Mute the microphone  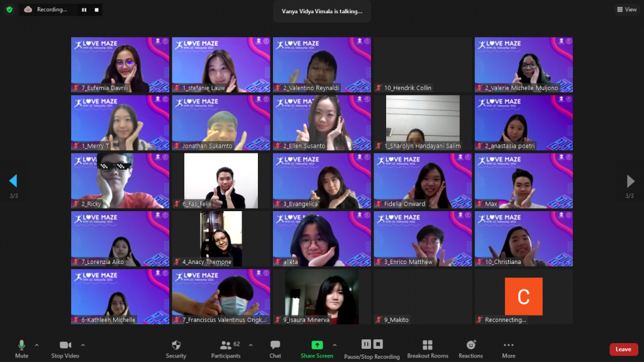pos(21,346)
